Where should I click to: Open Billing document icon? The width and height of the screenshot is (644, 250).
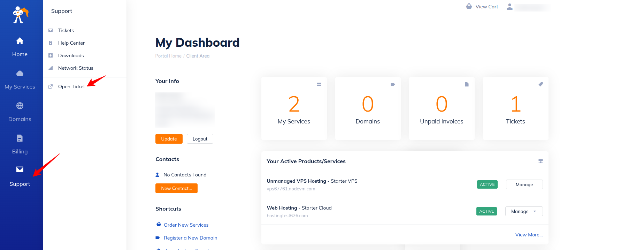(x=20, y=138)
